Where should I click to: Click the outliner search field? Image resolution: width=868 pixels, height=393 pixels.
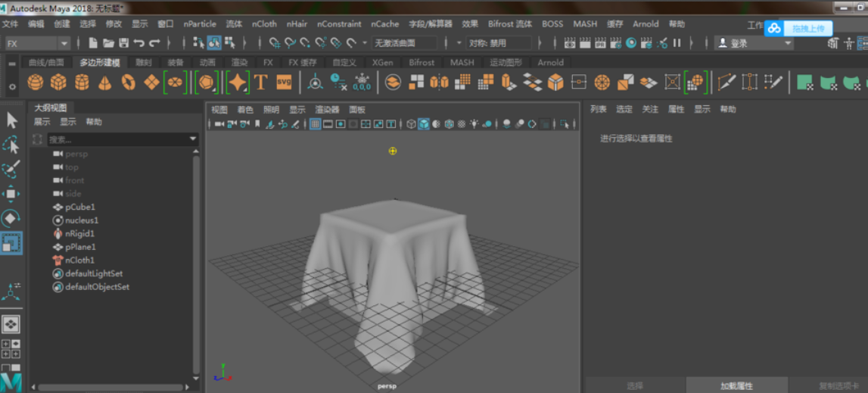tap(117, 139)
